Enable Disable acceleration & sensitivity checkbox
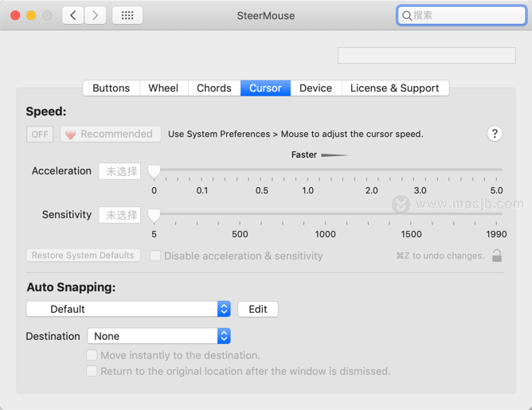This screenshot has height=410, width=532. click(156, 256)
